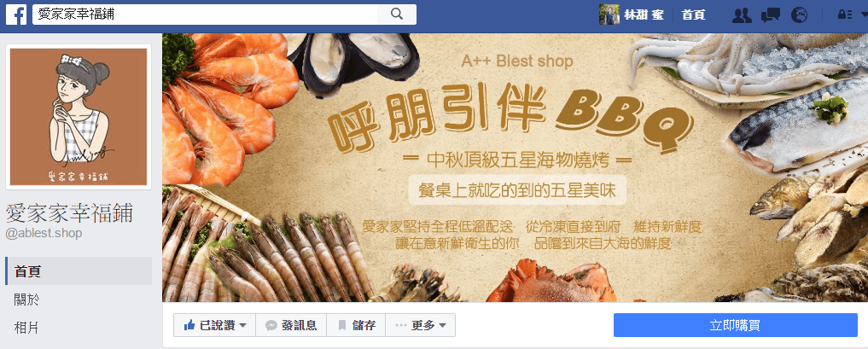Click the 儲存 bookmark button
868x349 pixels.
click(356, 325)
